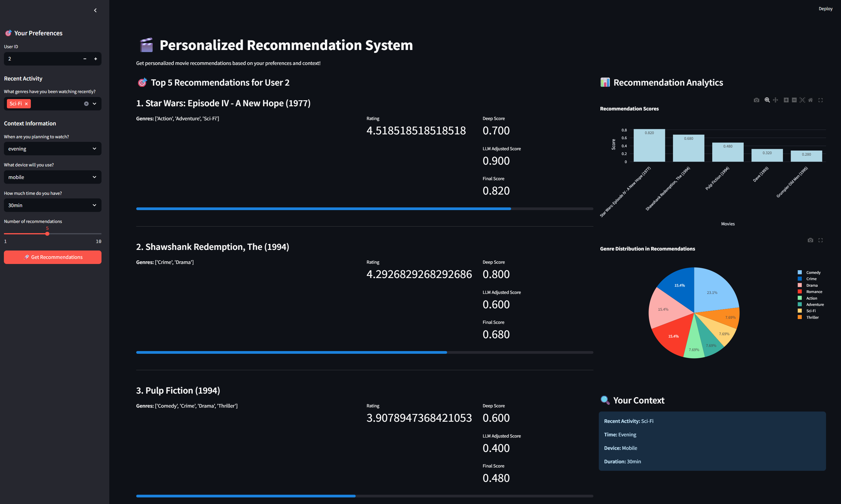Click the '2. Shawshank Redemption, The (1994)' heading
Image resolution: width=841 pixels, height=504 pixels.
click(213, 247)
